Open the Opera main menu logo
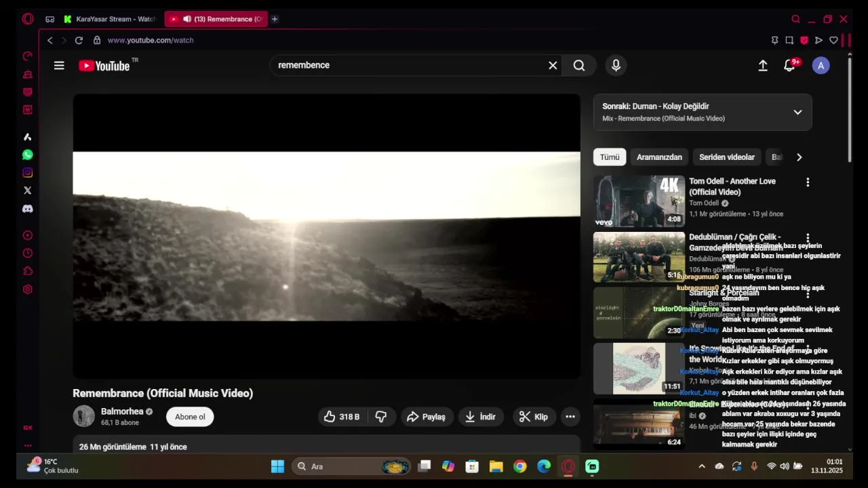Viewport: 868px width, 488px height. pyautogui.click(x=28, y=19)
